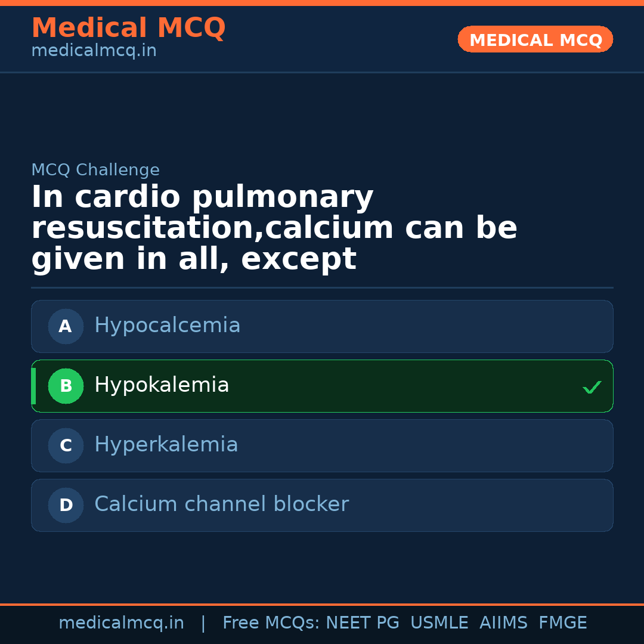This screenshot has height=644, width=644.
Task: Click the letter A option circle
Action: pyautogui.click(x=66, y=326)
